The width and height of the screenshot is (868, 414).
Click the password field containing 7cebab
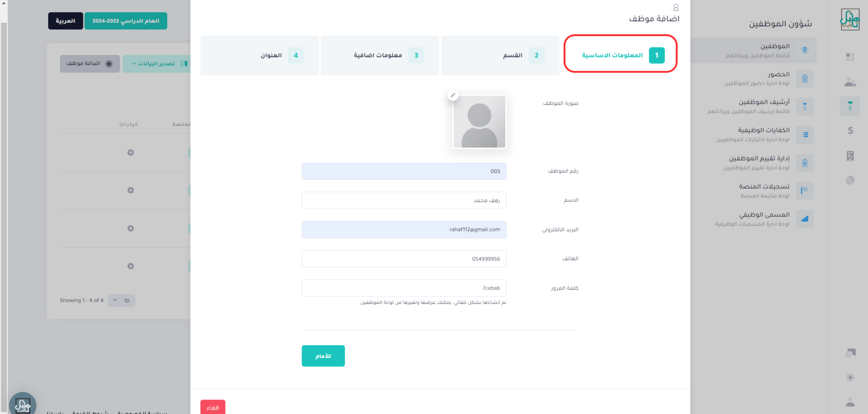(x=404, y=288)
